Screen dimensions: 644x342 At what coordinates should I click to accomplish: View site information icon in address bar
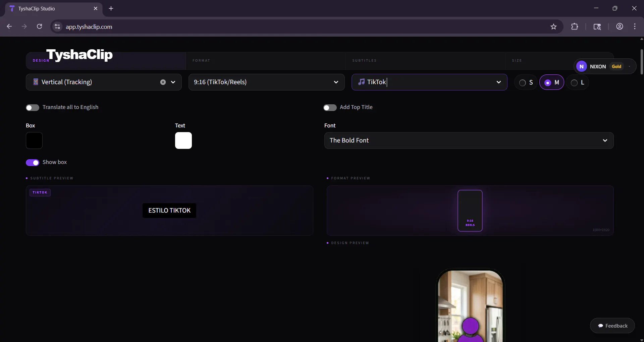click(x=57, y=27)
